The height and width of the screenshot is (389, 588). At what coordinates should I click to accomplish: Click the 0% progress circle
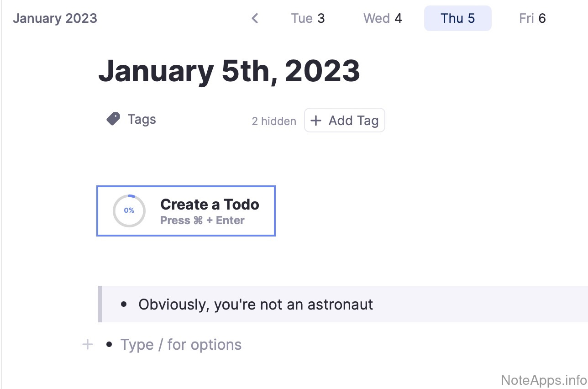(x=129, y=210)
